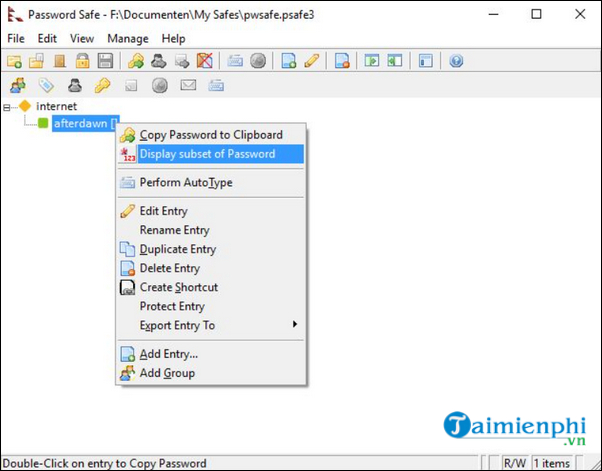
Task: Click the Copy Password toolbar icon
Action: tap(136, 61)
